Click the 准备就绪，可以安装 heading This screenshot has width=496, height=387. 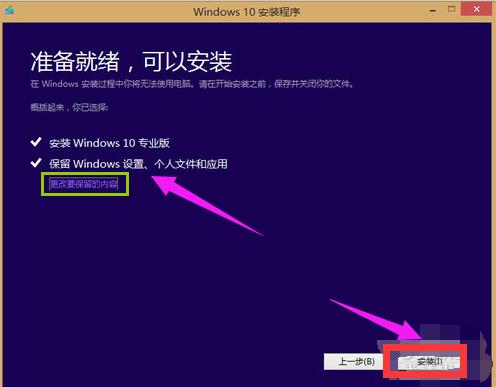coord(131,61)
